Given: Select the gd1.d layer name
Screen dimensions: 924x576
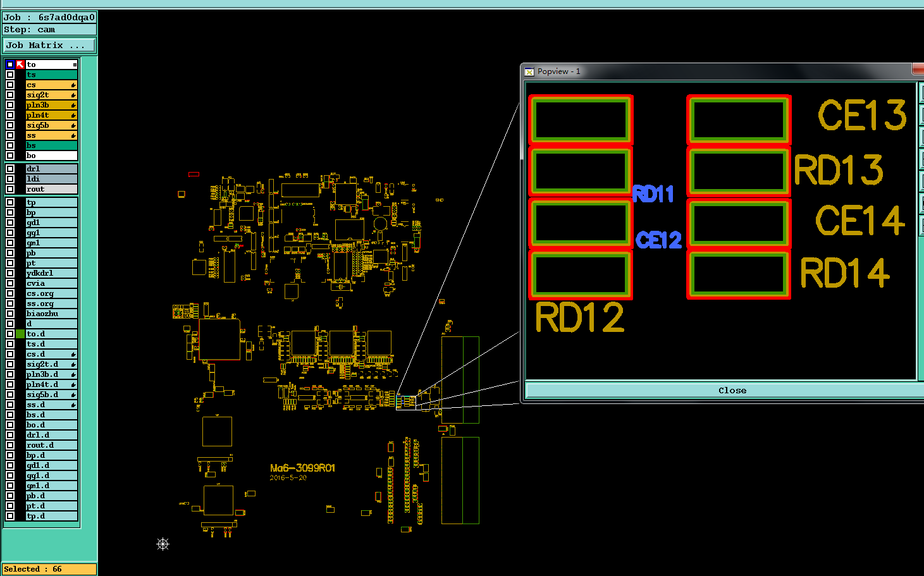Looking at the screenshot, I should (51, 465).
